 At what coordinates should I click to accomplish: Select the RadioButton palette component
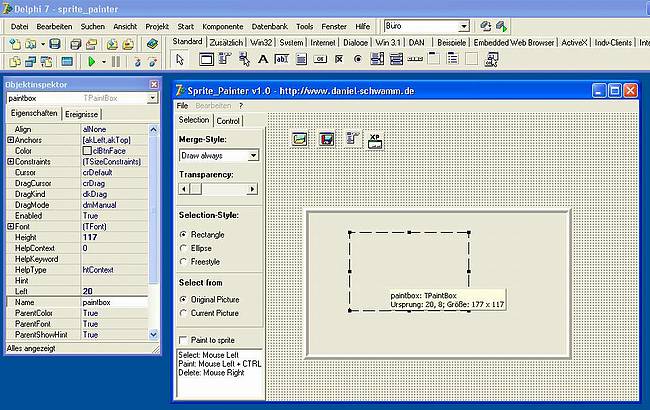[x=358, y=59]
